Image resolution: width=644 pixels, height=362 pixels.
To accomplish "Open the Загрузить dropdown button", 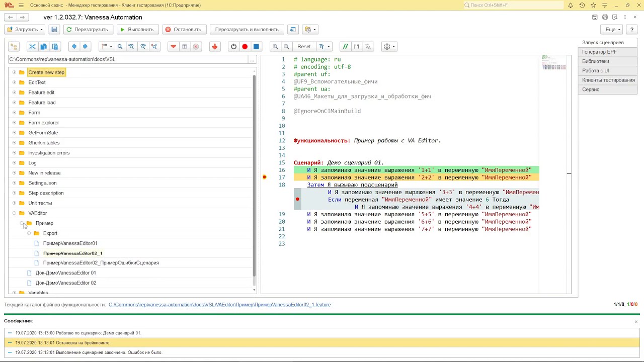I will pyautogui.click(x=25, y=30).
